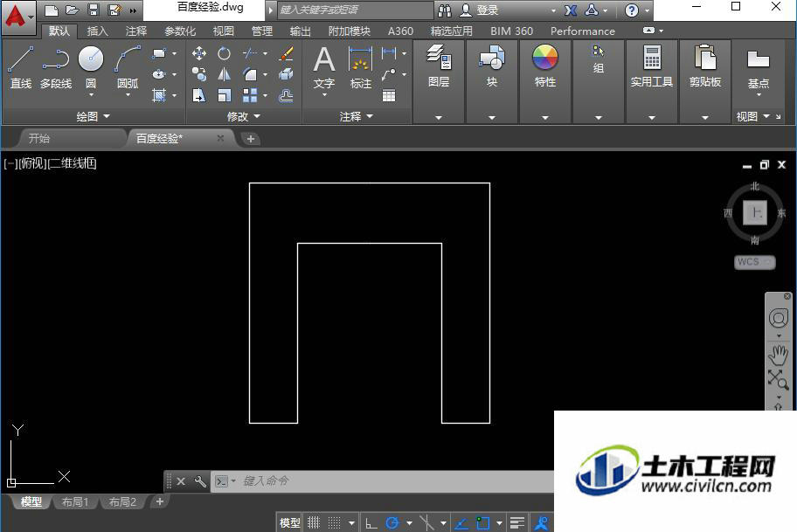
Task: Open the Layers (图层) panel
Action: 439,66
